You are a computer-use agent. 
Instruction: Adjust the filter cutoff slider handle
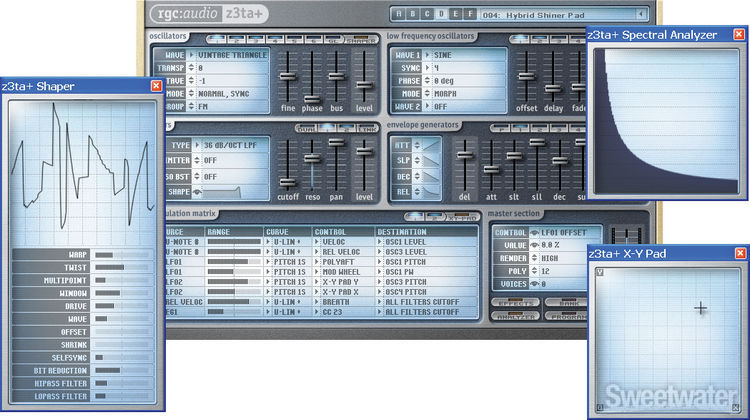(x=288, y=182)
